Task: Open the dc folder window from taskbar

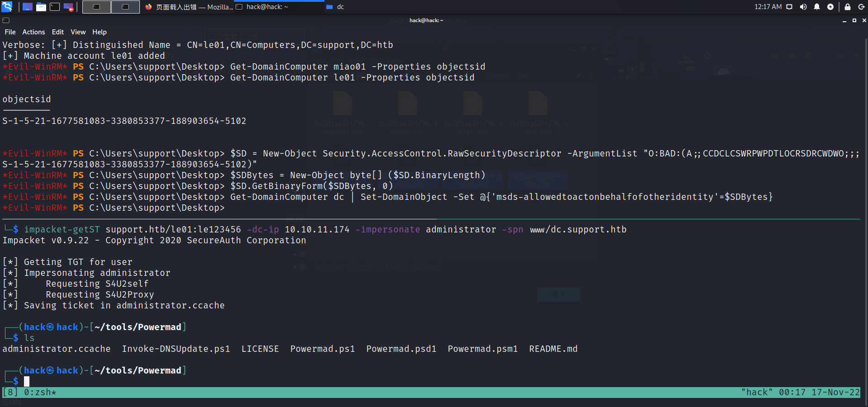Action: [x=335, y=7]
